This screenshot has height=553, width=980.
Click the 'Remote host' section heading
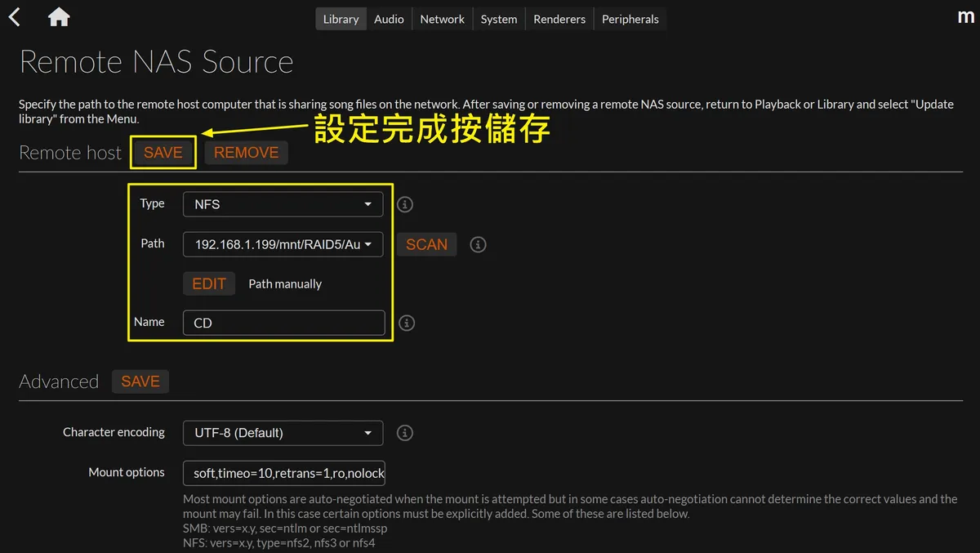click(x=70, y=153)
